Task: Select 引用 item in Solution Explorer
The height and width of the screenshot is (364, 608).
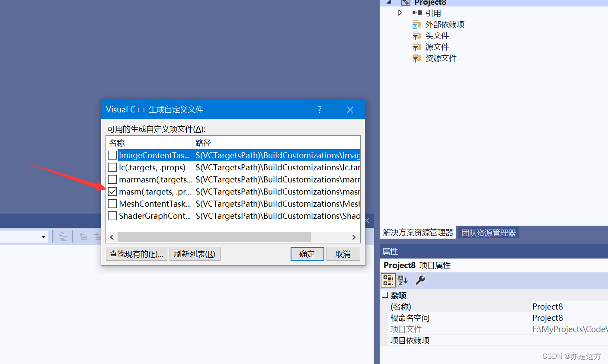Action: coord(433,13)
